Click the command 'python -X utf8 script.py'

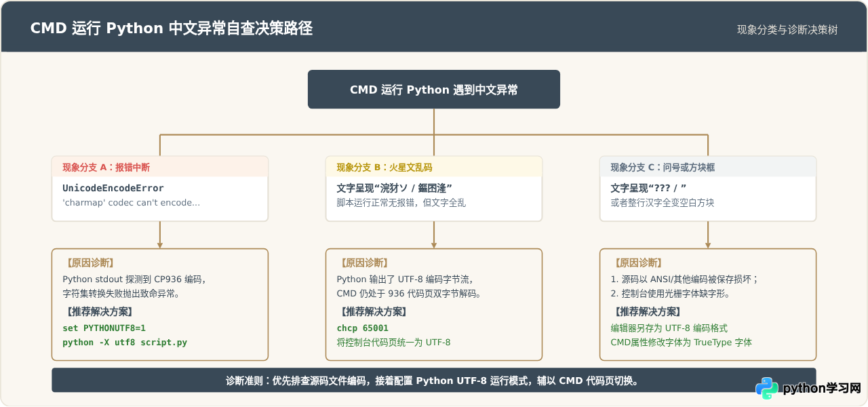click(125, 343)
